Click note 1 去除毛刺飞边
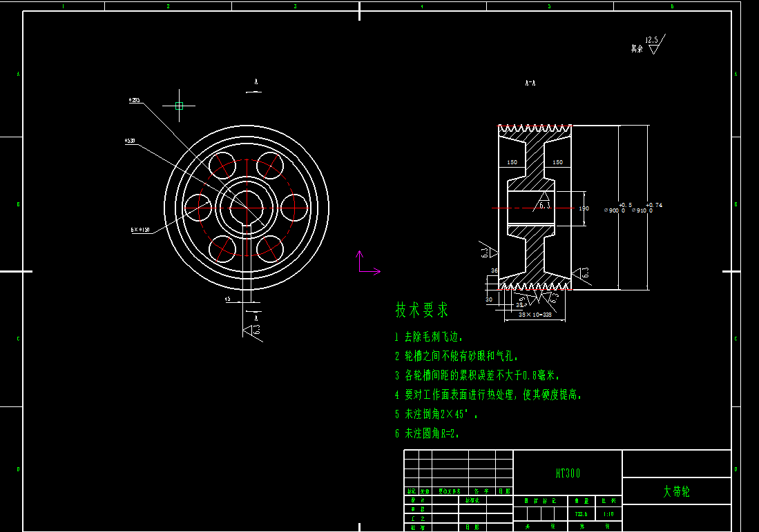759x532 pixels. 429,337
